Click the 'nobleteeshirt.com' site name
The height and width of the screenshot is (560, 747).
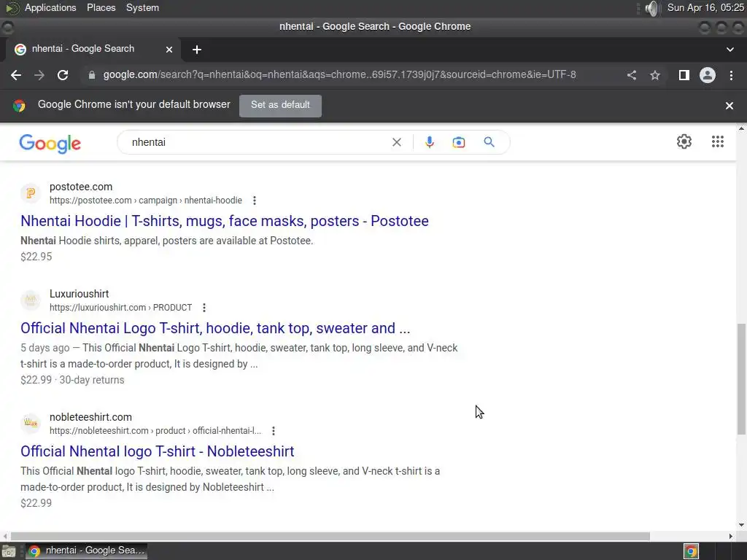(x=90, y=417)
